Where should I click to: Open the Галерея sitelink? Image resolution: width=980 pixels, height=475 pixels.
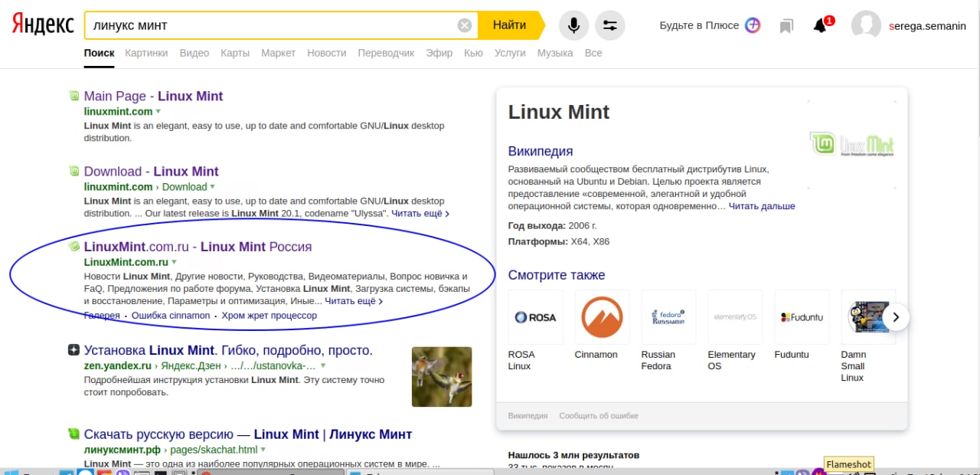click(x=102, y=316)
